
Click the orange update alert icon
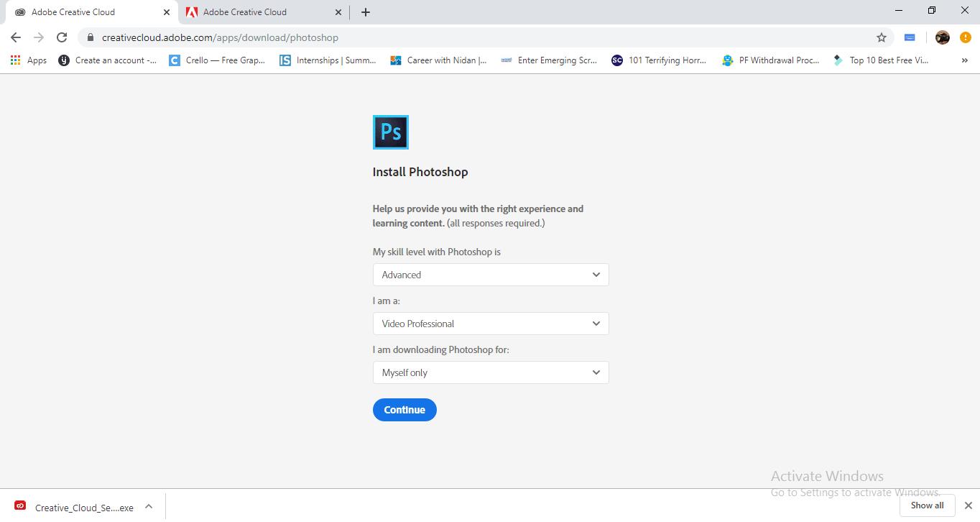[965, 37]
